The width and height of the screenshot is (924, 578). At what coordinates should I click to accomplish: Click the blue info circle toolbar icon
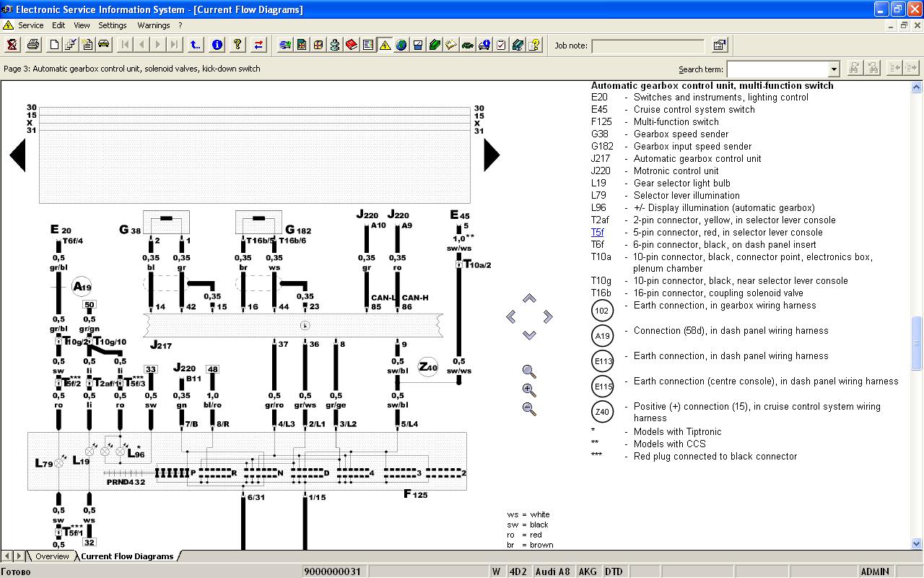click(217, 45)
